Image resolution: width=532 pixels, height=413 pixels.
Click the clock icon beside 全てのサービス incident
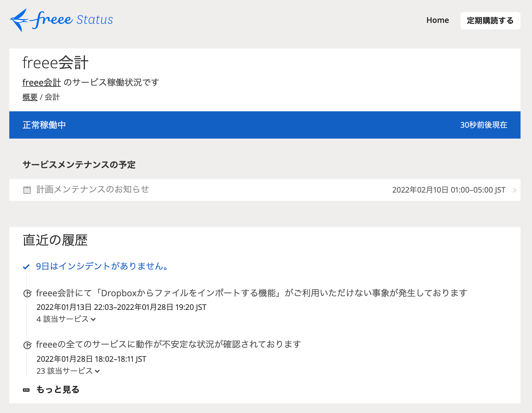tap(27, 345)
